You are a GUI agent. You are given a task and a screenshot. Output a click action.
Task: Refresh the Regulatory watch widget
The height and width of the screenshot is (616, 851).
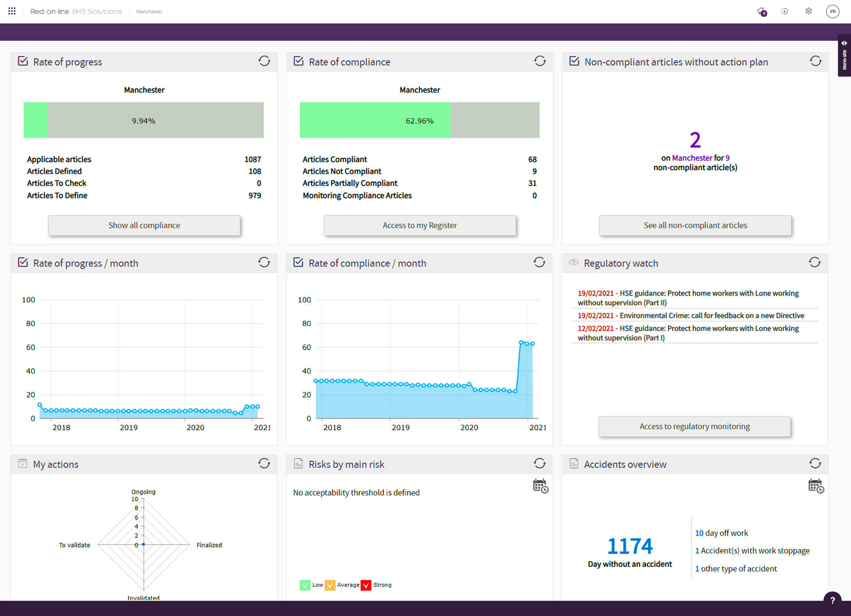click(815, 262)
